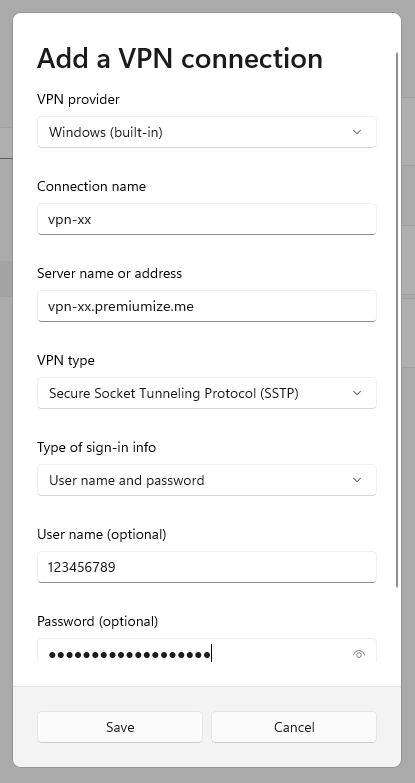The height and width of the screenshot is (783, 415).
Task: Click the dialog's vertical scrollbar
Action: (397, 320)
